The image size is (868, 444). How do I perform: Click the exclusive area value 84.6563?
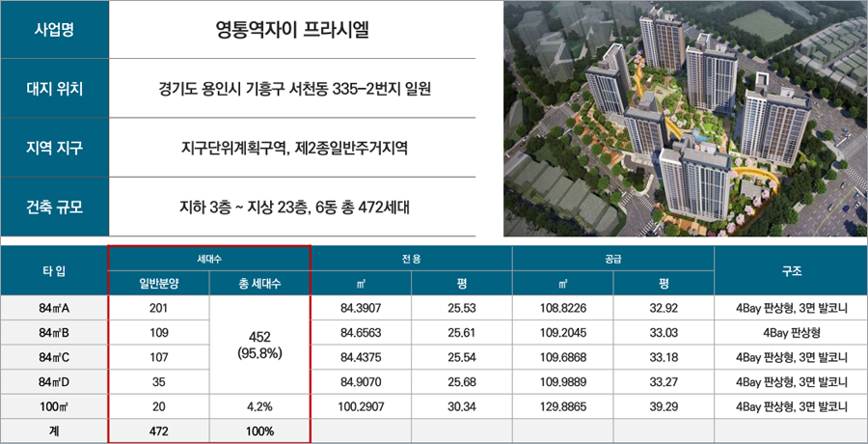pos(361,333)
